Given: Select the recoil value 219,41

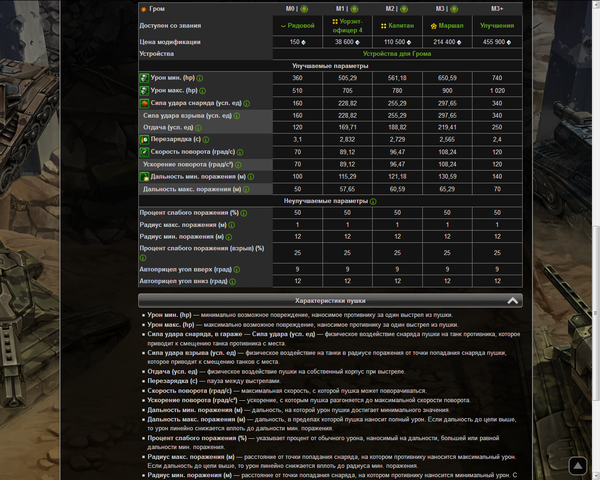Looking at the screenshot, I should 447,127.
